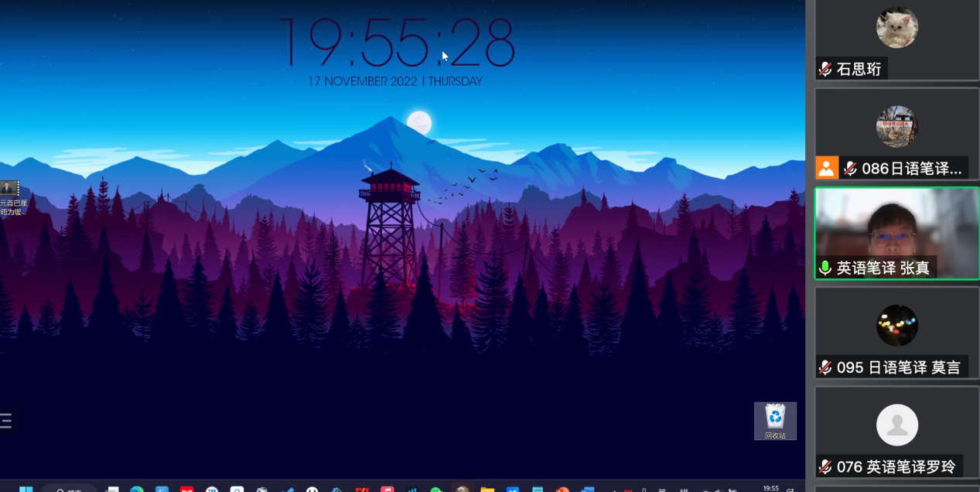Click the hamburger menu at the left edge
This screenshot has height=492, width=980.
click(x=6, y=421)
